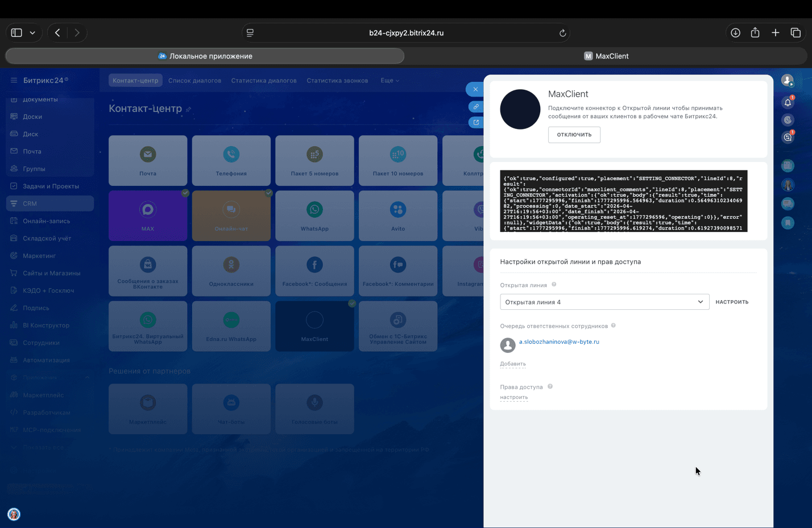
Task: Show help hint for Права доступа
Action: point(550,386)
